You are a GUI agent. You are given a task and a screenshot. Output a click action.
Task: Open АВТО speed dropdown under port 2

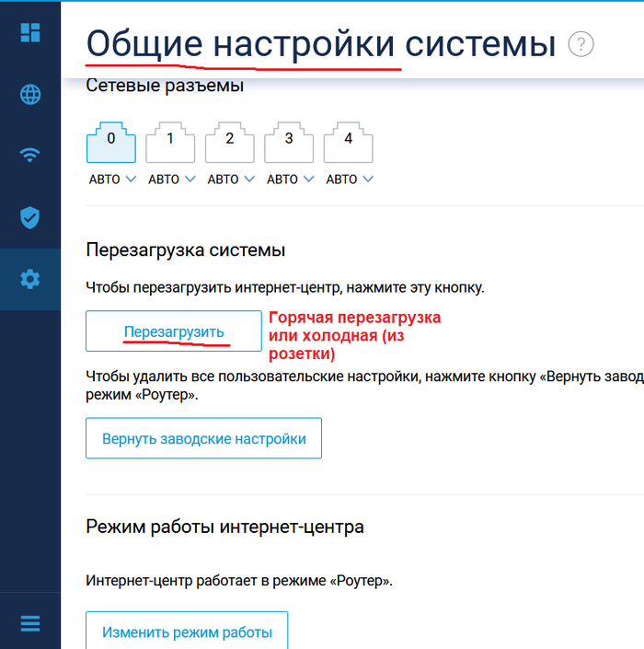point(231,180)
